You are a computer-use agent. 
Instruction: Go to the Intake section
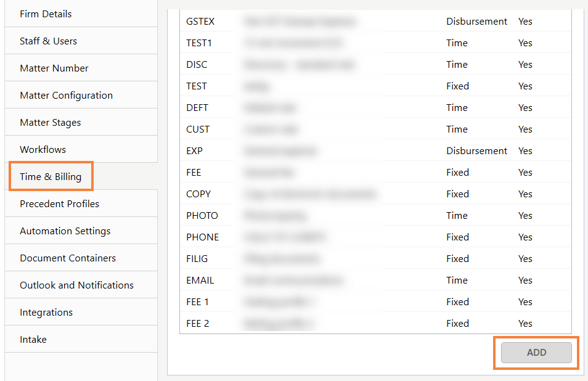33,339
